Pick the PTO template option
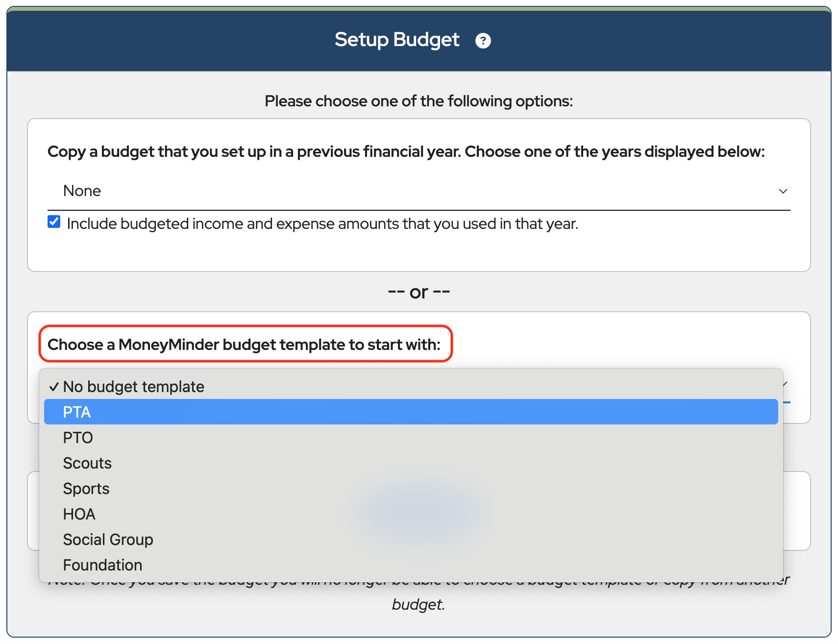The width and height of the screenshot is (838, 644). (x=78, y=438)
